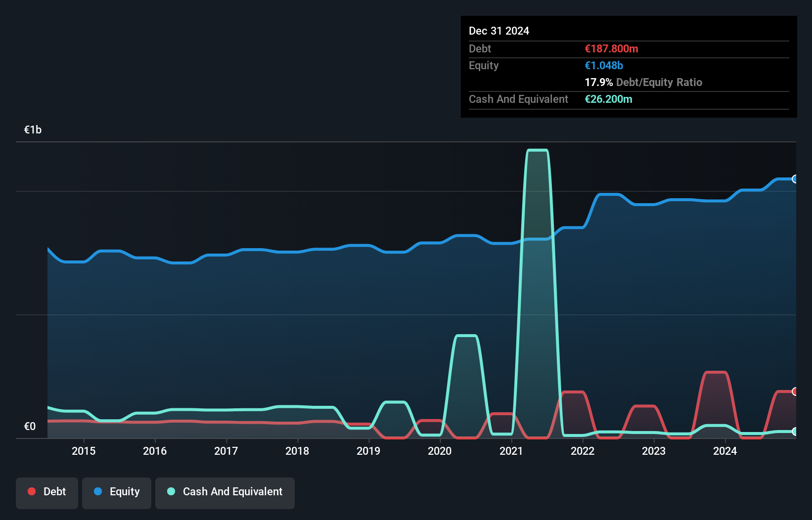Toggle the Cash And Equivalent legend button
812x520 pixels.
click(x=225, y=493)
